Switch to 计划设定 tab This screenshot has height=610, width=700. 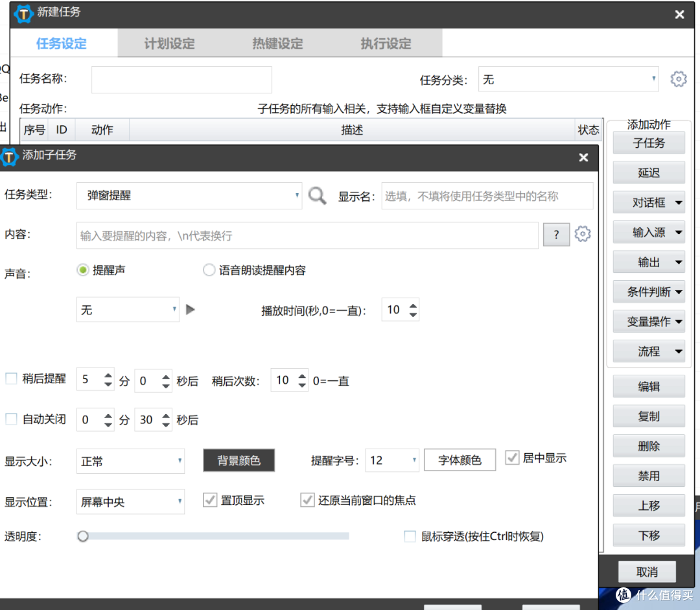click(170, 43)
